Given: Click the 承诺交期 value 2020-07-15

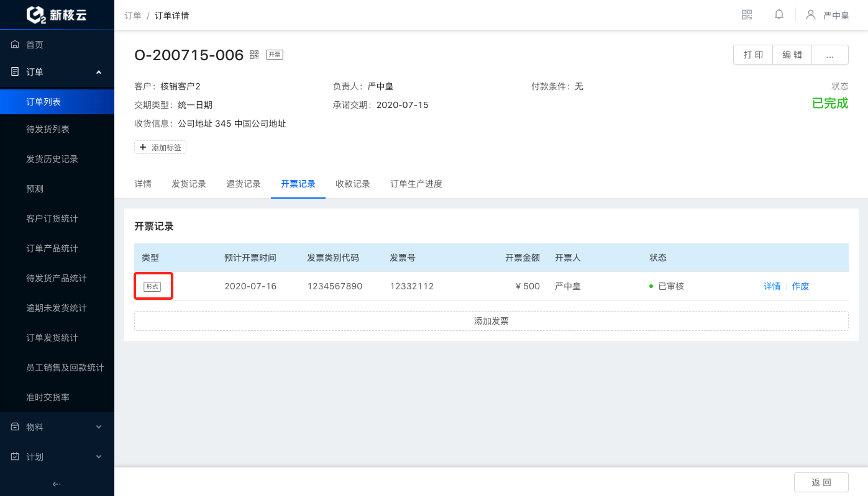Looking at the screenshot, I should point(403,105).
